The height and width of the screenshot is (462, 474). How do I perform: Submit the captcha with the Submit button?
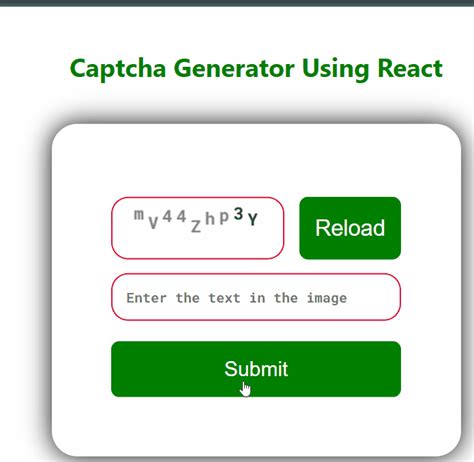(x=256, y=369)
